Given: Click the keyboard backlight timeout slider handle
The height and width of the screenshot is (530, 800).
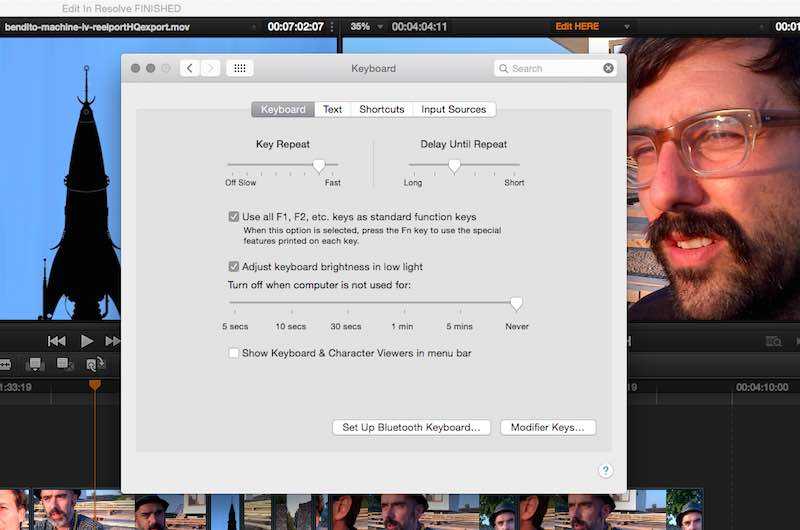Looking at the screenshot, I should [516, 304].
